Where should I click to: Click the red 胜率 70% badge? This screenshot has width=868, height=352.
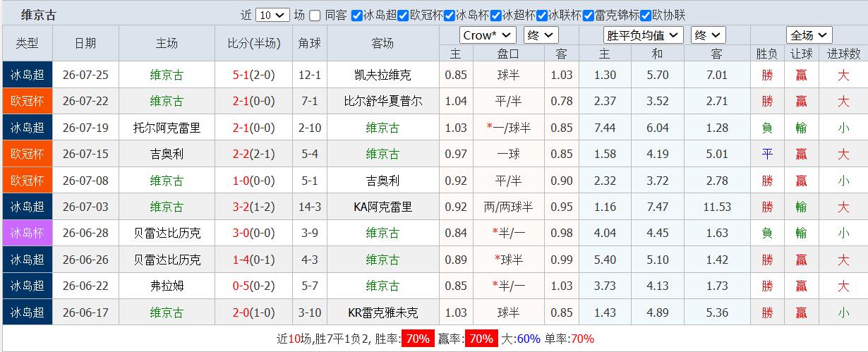click(x=418, y=339)
